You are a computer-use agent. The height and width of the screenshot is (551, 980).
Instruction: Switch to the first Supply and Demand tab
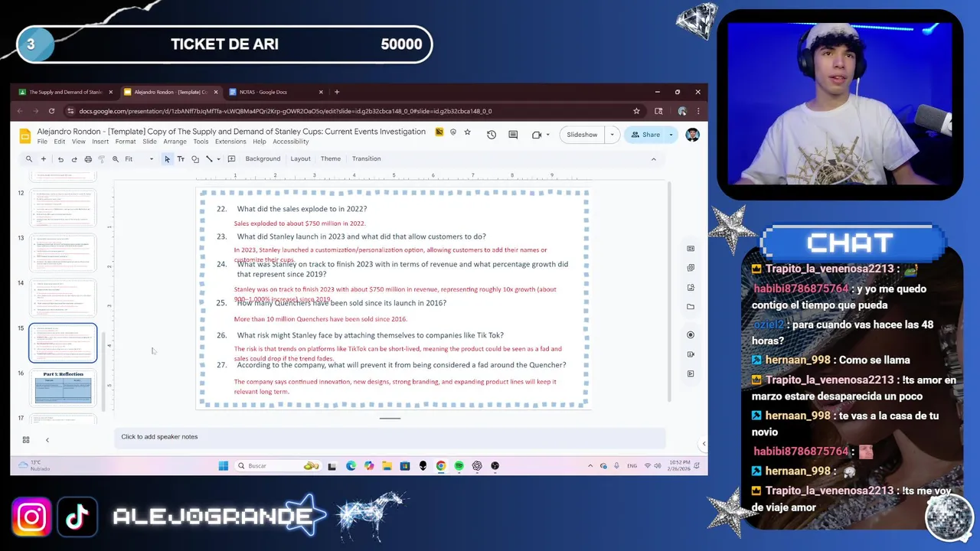point(66,92)
